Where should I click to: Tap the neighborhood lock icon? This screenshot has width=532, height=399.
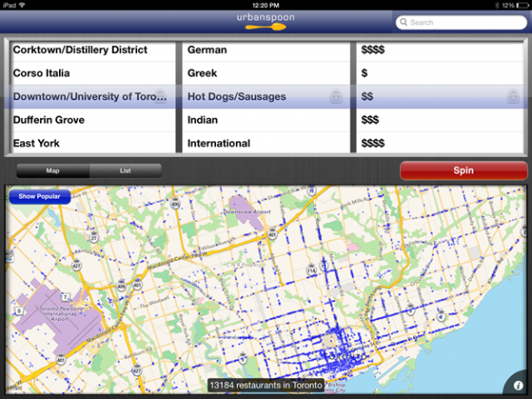click(161, 95)
